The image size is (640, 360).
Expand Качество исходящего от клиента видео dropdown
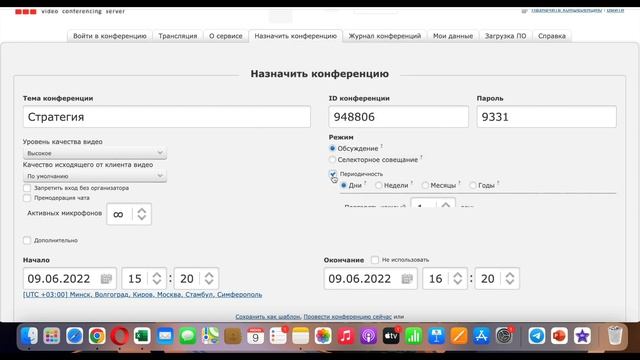pyautogui.click(x=95, y=176)
